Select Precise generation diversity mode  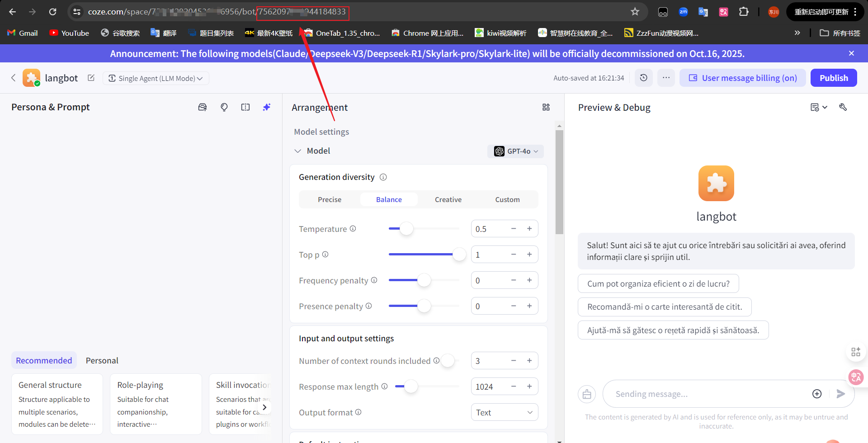[x=330, y=199]
